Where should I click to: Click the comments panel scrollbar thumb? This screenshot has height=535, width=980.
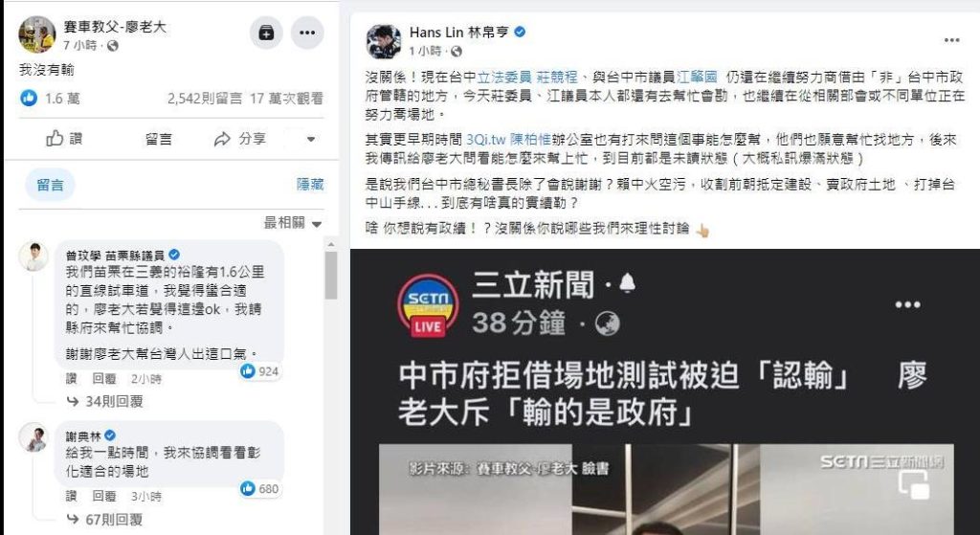330,275
